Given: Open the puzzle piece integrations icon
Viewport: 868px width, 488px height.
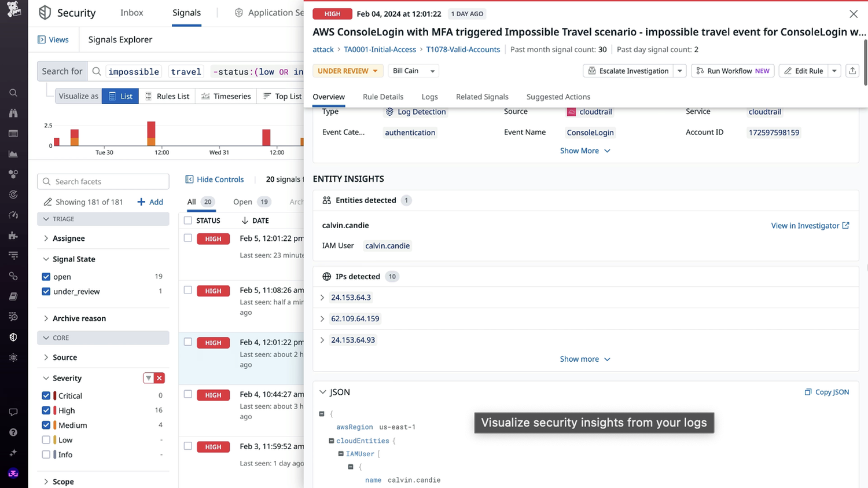Looking at the screenshot, I should (x=13, y=235).
